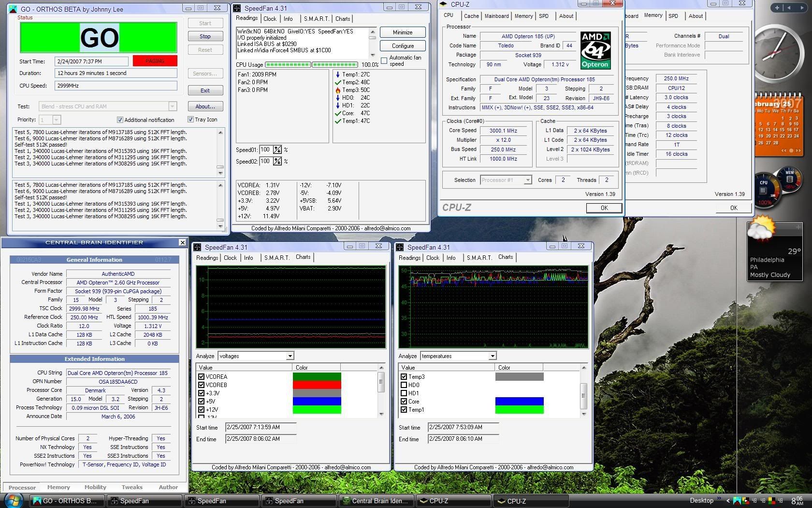This screenshot has height=508, width=812.
Task: Click the Speed01 stepper control
Action: pyautogui.click(x=277, y=149)
